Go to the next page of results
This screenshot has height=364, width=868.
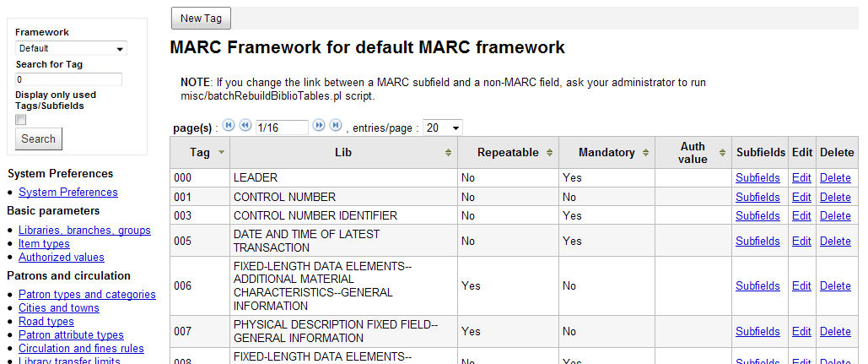pyautogui.click(x=319, y=126)
